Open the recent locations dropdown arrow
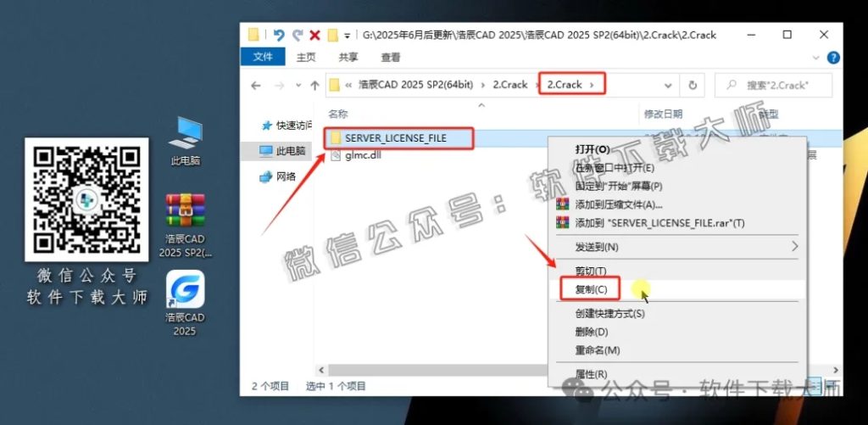Viewport: 868px width, 425px height. (x=298, y=86)
